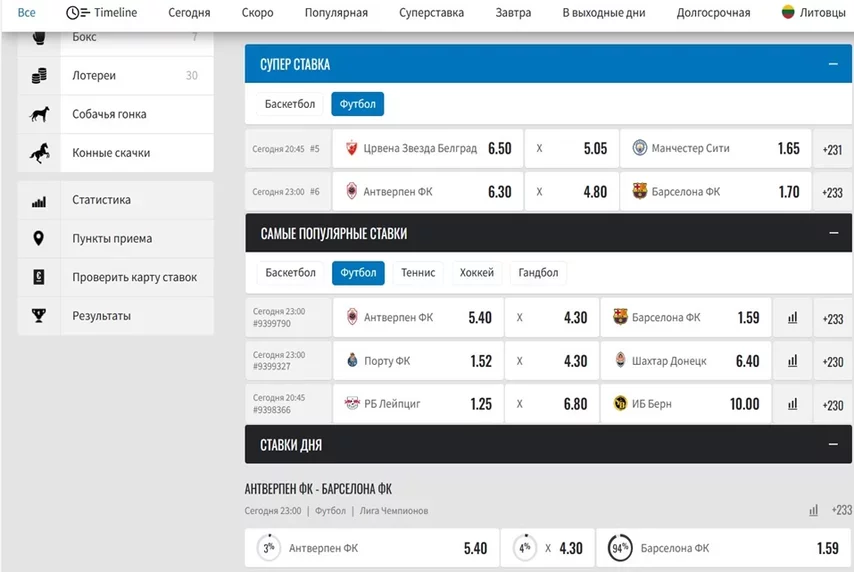Open statistics icon for Порту–Шахтар match

click(x=792, y=361)
